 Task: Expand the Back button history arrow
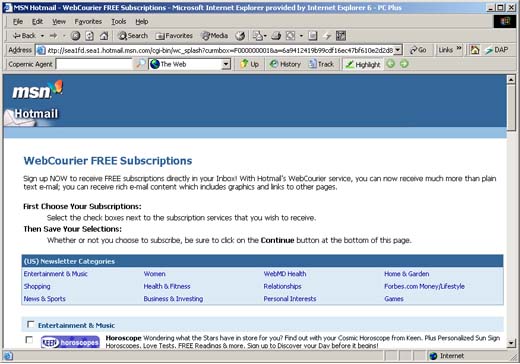click(42, 36)
